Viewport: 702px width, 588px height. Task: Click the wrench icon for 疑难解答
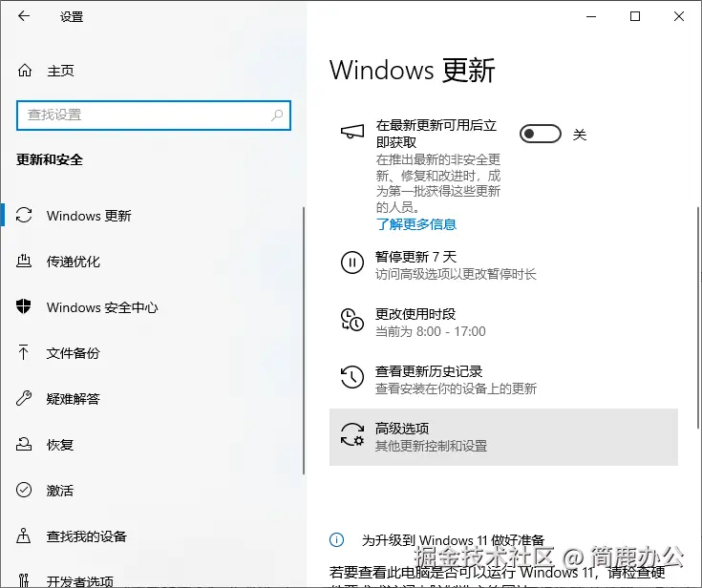pos(24,398)
